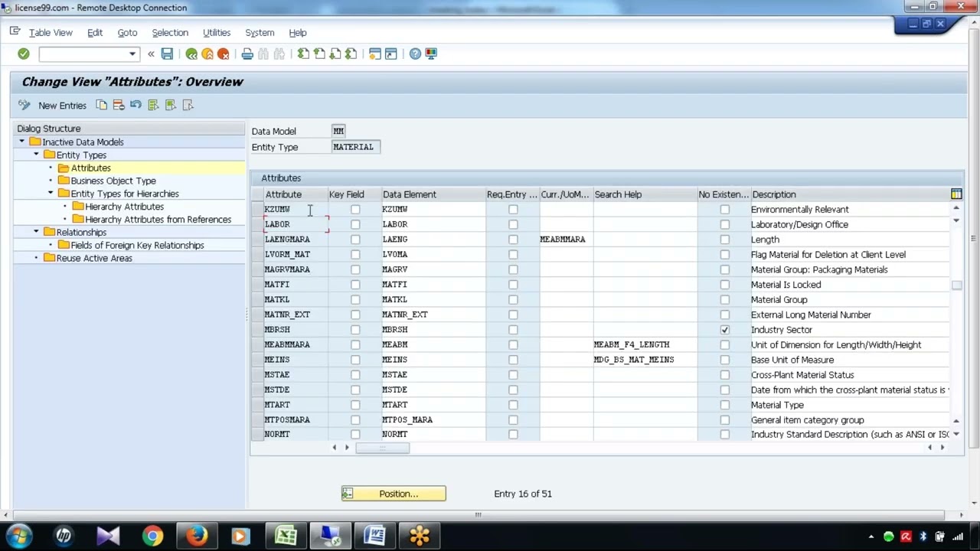The height and width of the screenshot is (551, 980).
Task: Click the Print icon
Action: pos(247,54)
